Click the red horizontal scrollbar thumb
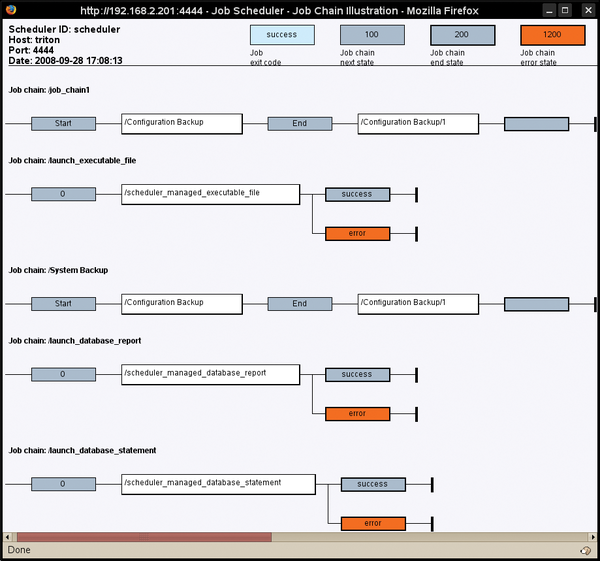The height and width of the screenshot is (561, 600). click(x=144, y=537)
